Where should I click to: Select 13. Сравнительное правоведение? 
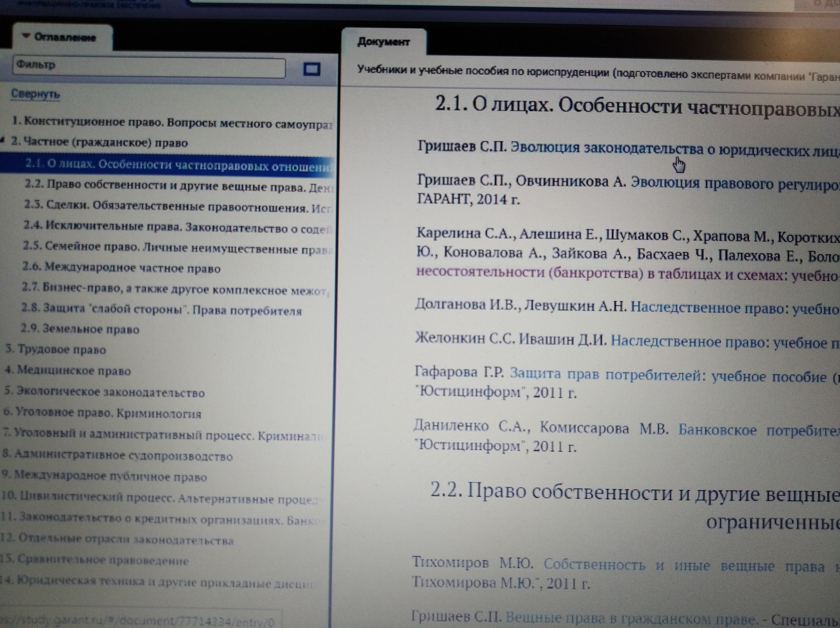pos(94,560)
